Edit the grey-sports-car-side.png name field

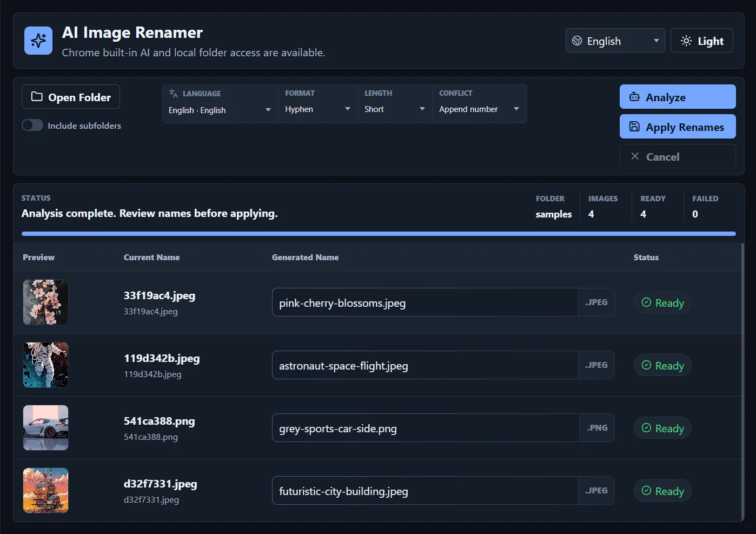tap(426, 428)
